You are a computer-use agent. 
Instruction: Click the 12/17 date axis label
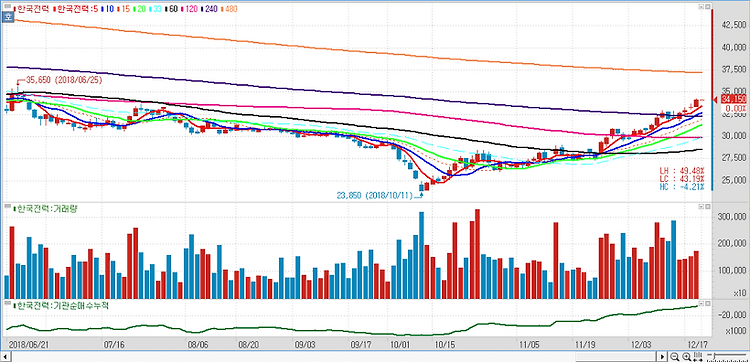click(x=697, y=345)
